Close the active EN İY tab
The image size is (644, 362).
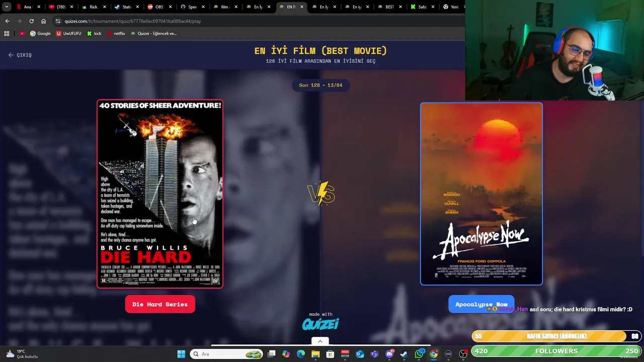click(301, 7)
